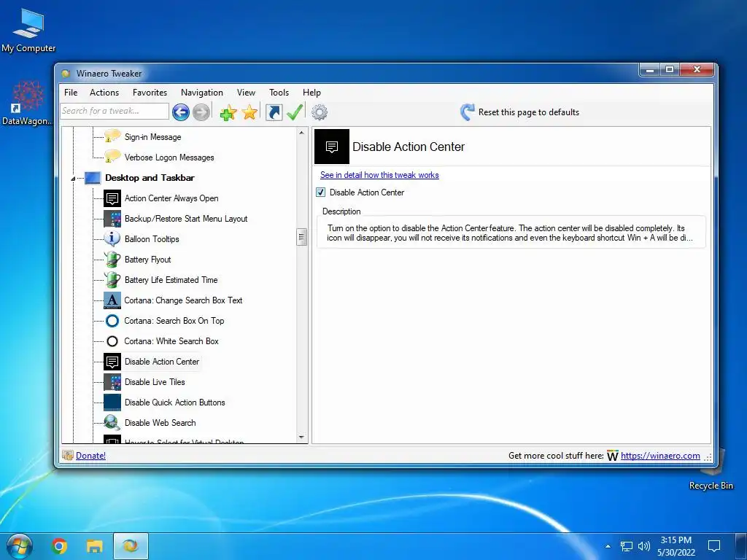Visit the https://winaero.com link
The height and width of the screenshot is (560, 747).
(660, 456)
